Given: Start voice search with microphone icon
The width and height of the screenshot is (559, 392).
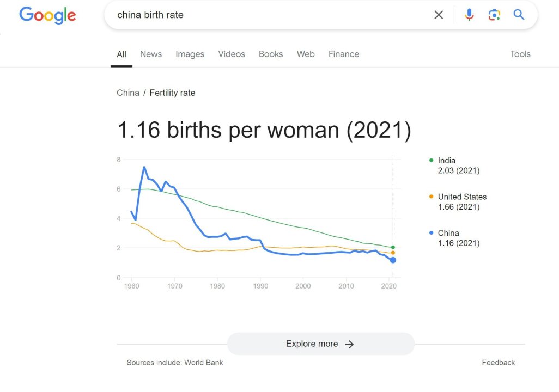Looking at the screenshot, I should 469,15.
